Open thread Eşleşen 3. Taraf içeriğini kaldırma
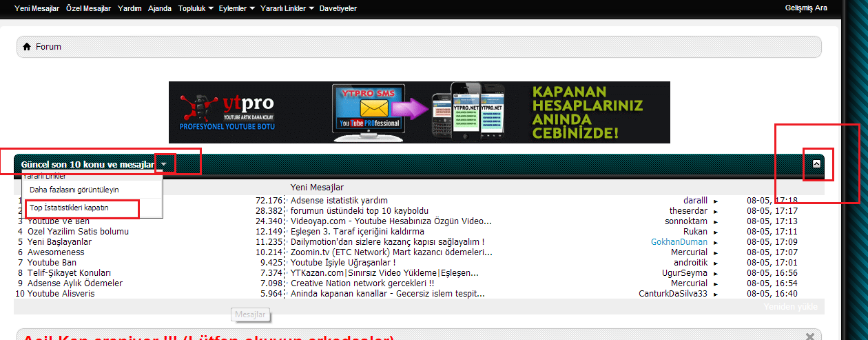 pyautogui.click(x=358, y=232)
